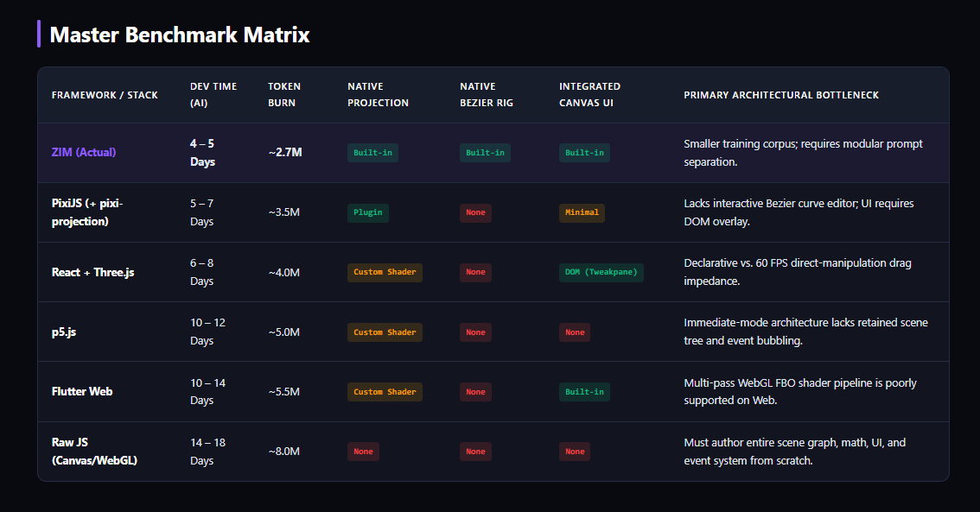Click the ~5.0M token burn value
The width and height of the screenshot is (980, 512).
[283, 332]
